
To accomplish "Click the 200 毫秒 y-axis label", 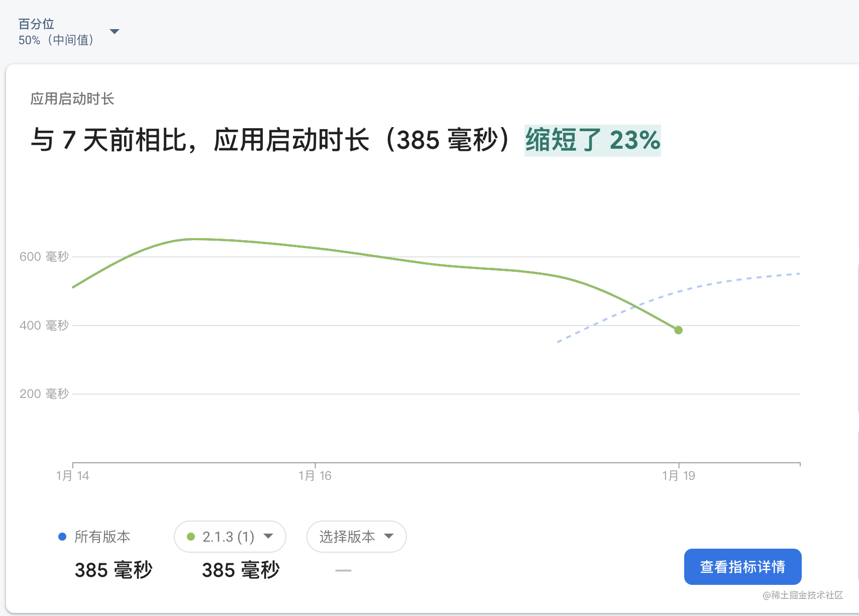I will (44, 394).
